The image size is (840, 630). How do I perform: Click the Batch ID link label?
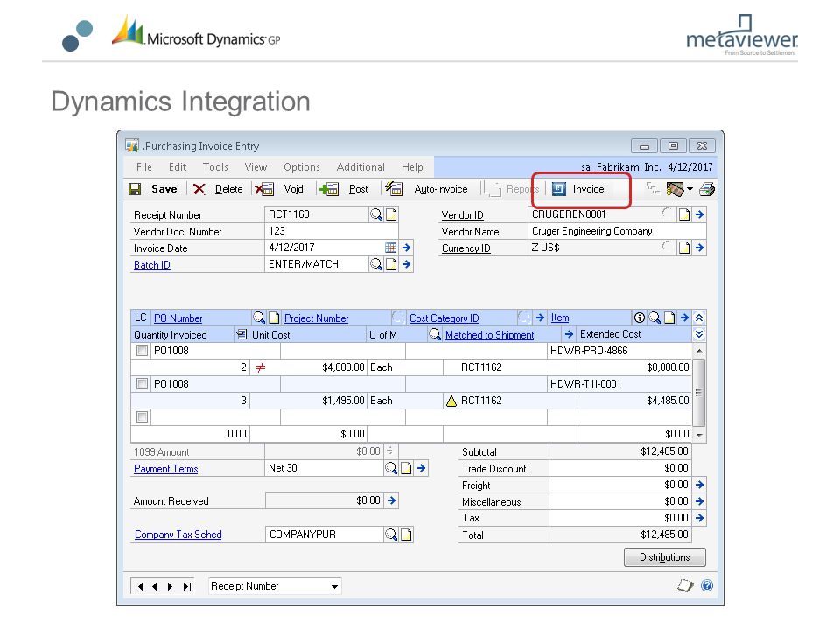click(x=151, y=265)
